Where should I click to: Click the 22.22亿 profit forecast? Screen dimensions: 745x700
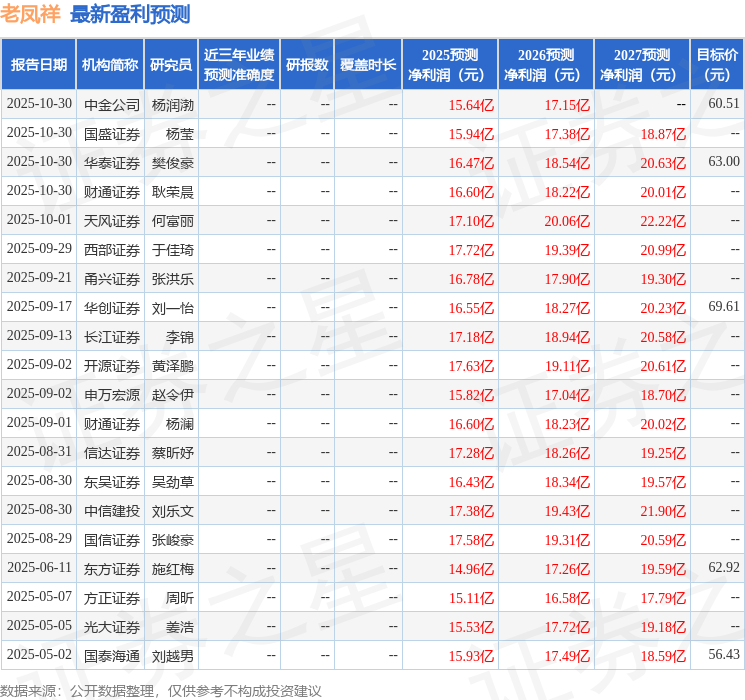tap(663, 221)
